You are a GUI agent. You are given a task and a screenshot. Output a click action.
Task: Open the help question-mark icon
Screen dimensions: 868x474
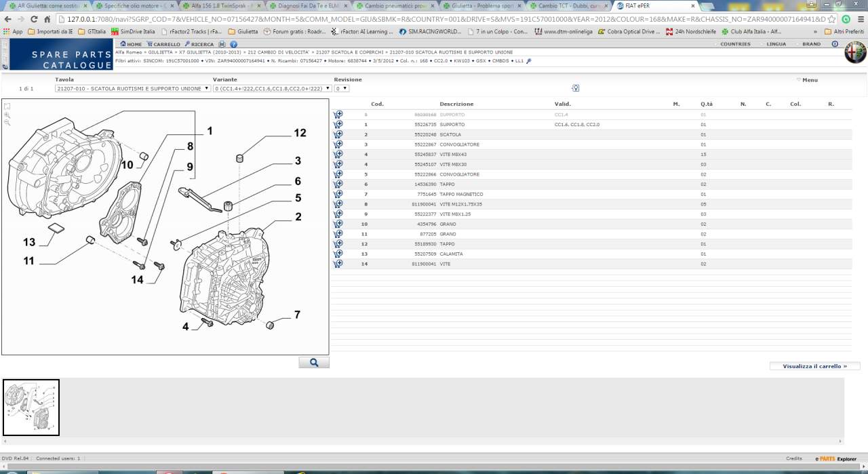(x=234, y=44)
